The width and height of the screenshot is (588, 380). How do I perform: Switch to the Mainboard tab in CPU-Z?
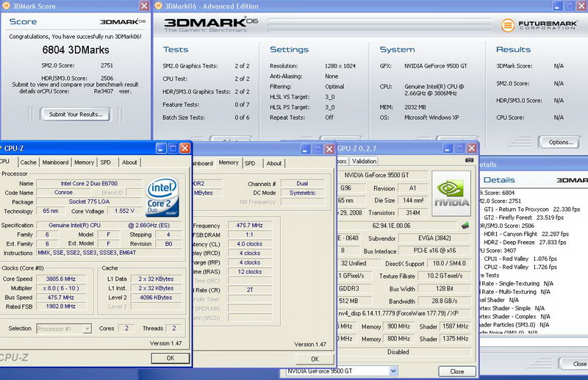55,162
